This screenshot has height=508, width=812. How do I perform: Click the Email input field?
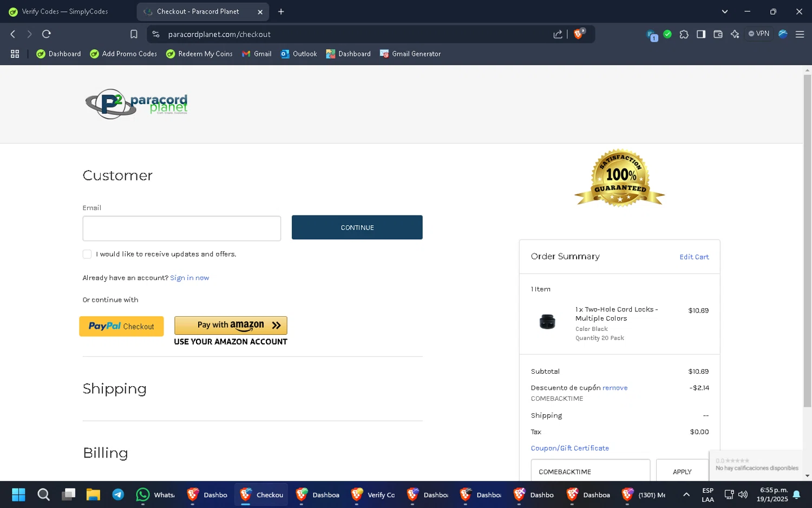181,229
